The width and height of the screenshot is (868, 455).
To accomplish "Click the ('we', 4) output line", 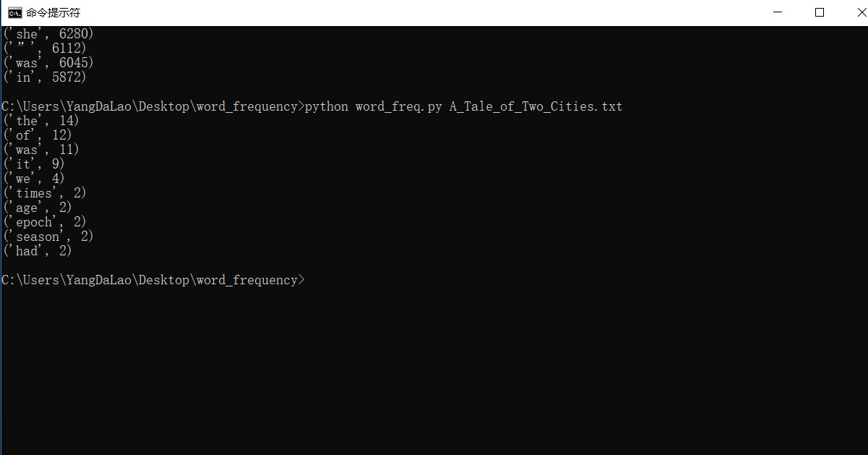I will 34,179.
